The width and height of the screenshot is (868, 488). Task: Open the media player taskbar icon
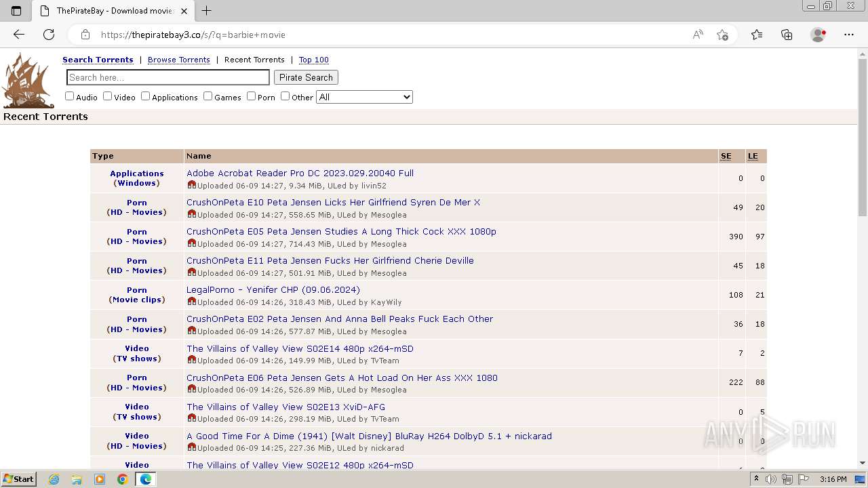pyautogui.click(x=100, y=479)
